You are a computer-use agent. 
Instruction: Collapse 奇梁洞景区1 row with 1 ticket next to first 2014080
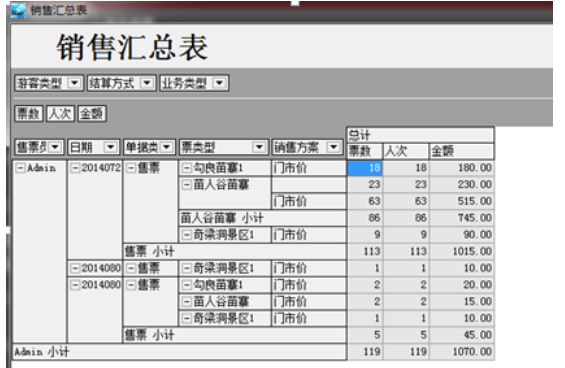pos(187,268)
